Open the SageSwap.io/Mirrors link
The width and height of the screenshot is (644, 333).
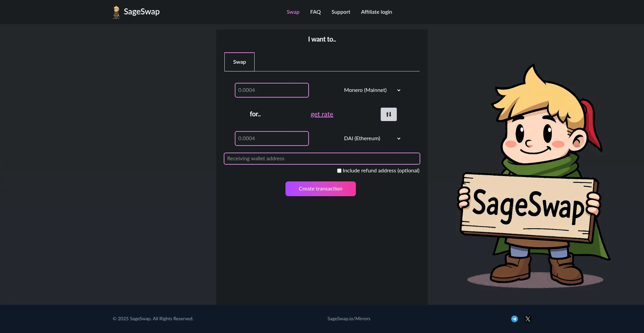tap(348, 319)
